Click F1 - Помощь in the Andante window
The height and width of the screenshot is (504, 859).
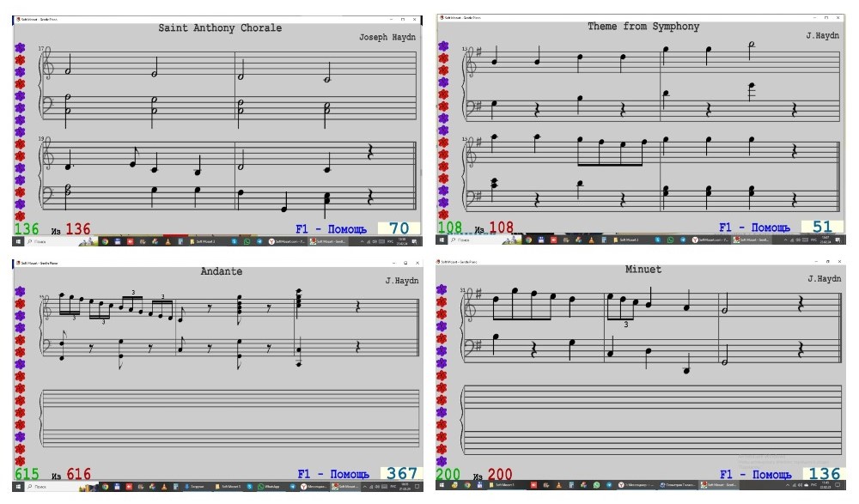(x=333, y=474)
